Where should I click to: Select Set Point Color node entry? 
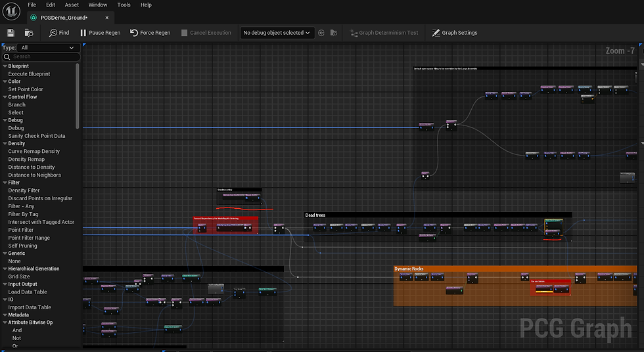(x=26, y=89)
